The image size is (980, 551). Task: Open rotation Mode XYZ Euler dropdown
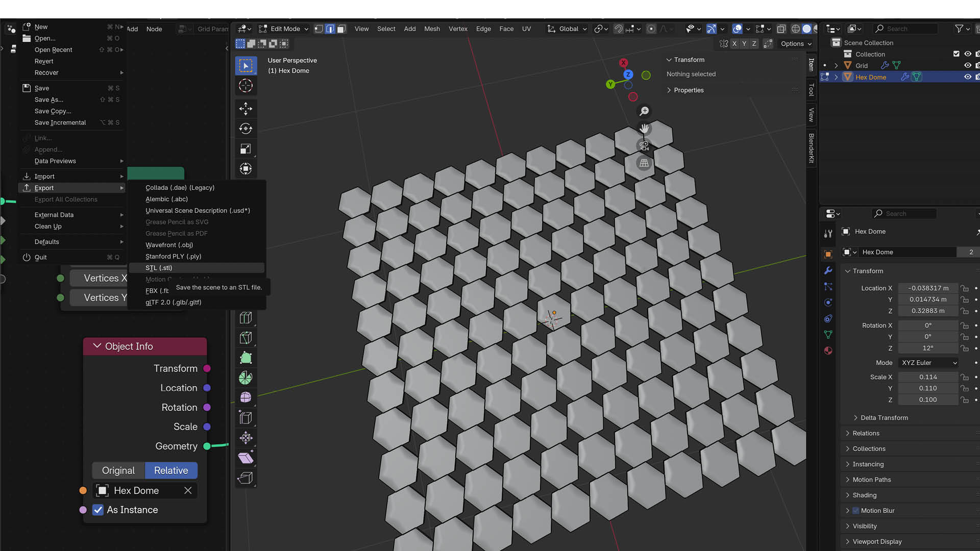pyautogui.click(x=928, y=363)
